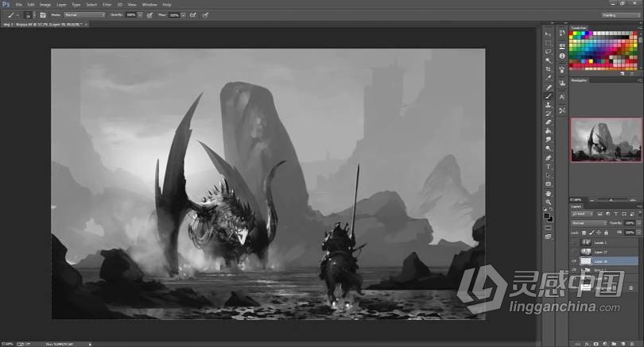
Task: Select the Paint Bucket tool
Action: click(x=548, y=131)
